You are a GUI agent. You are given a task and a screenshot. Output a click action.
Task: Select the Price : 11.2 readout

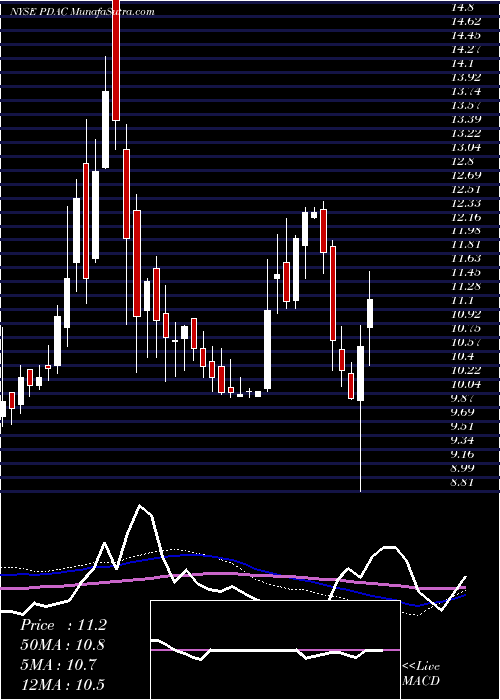click(63, 625)
